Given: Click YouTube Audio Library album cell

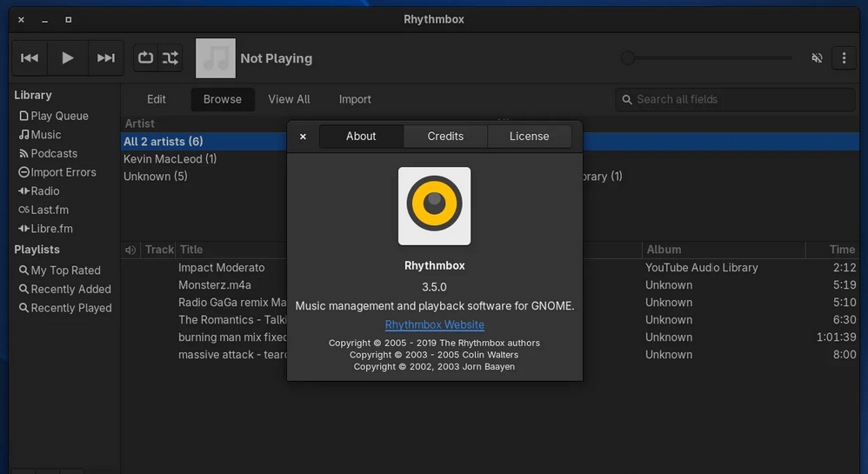Looking at the screenshot, I should pyautogui.click(x=701, y=268).
